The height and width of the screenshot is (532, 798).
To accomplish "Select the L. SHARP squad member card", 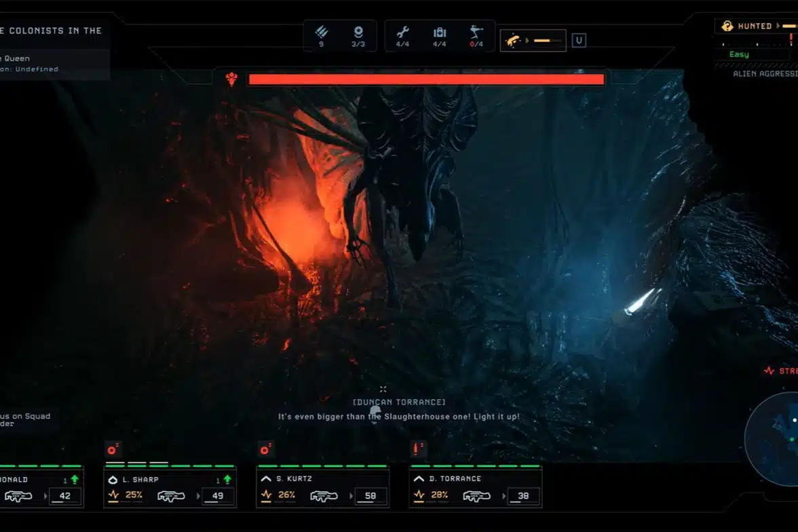I will tap(170, 487).
